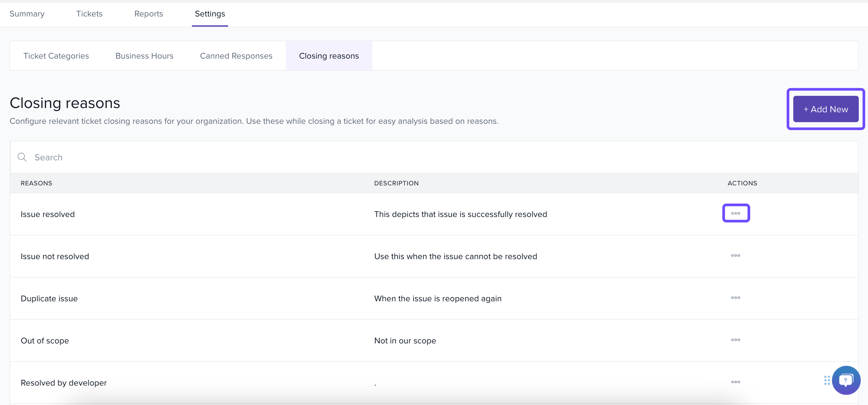Open actions menu for Resolved by developer

[736, 382]
